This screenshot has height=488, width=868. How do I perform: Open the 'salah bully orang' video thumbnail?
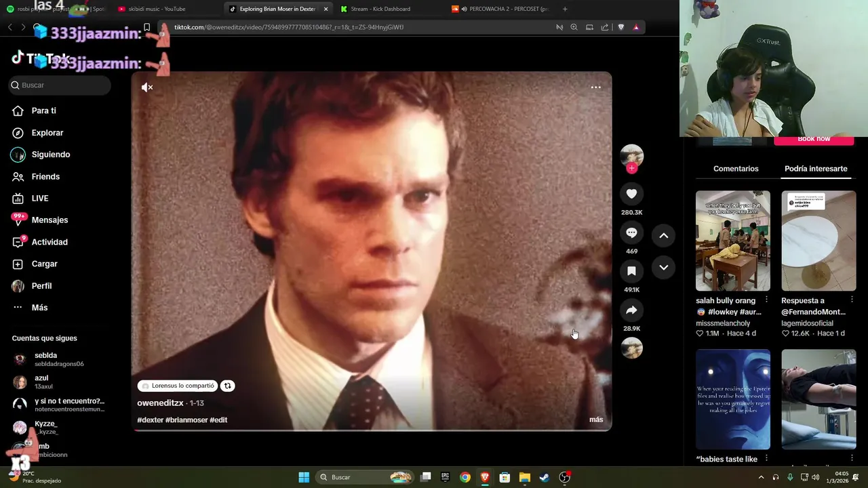coord(732,241)
